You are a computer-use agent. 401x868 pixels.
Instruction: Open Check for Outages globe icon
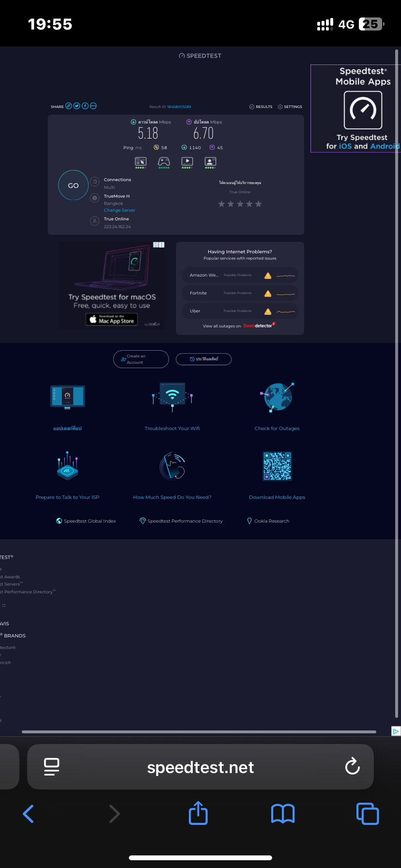click(277, 397)
